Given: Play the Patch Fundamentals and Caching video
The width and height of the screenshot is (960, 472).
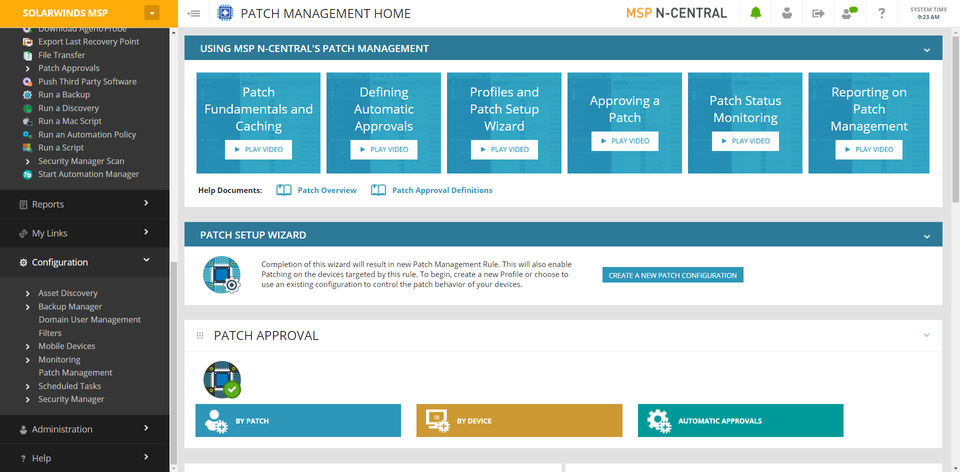Looking at the screenshot, I should (258, 149).
